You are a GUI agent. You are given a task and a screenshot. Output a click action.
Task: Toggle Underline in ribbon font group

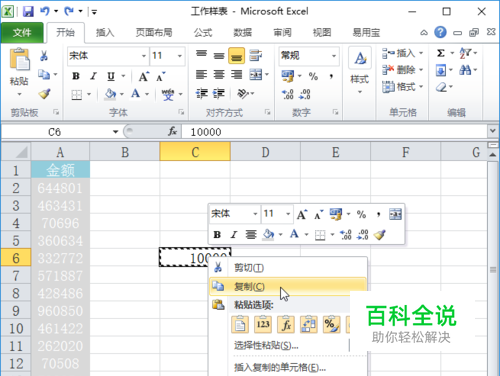(111, 76)
